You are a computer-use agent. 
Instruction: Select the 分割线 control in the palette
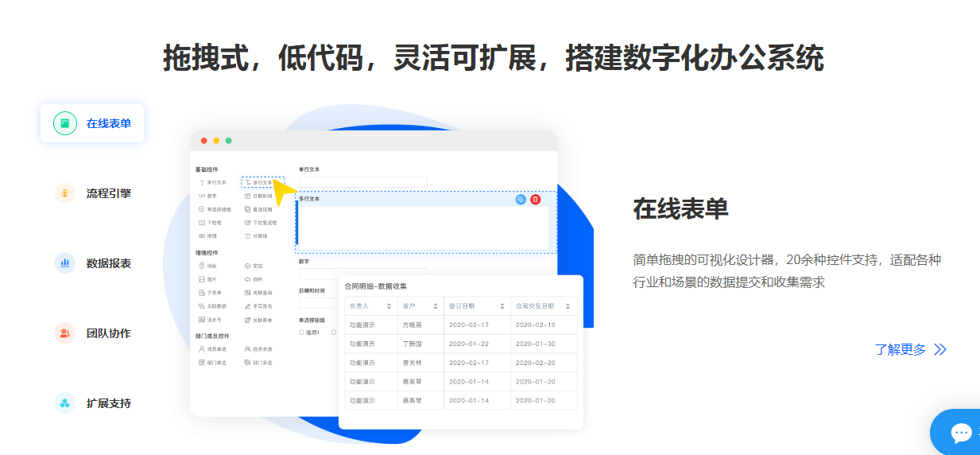point(256,236)
